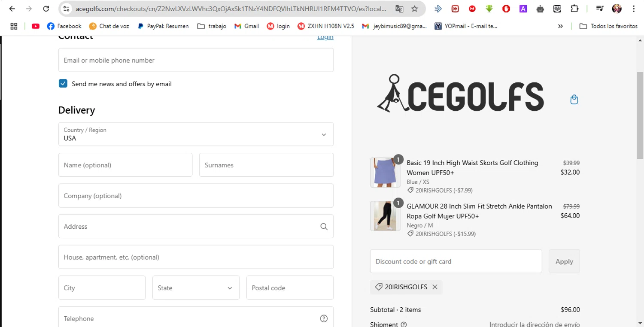
Task: Open the blue arrows extension icon
Action: pyautogui.click(x=438, y=9)
